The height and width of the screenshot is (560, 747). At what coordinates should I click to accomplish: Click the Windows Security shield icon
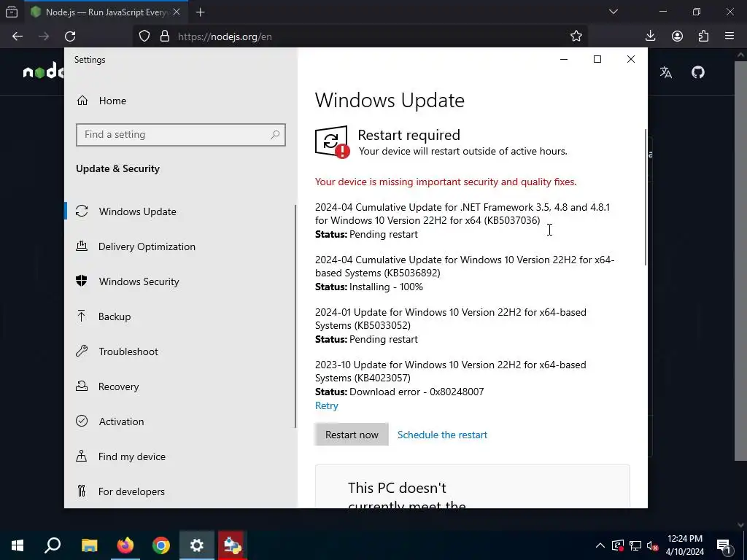click(x=82, y=281)
